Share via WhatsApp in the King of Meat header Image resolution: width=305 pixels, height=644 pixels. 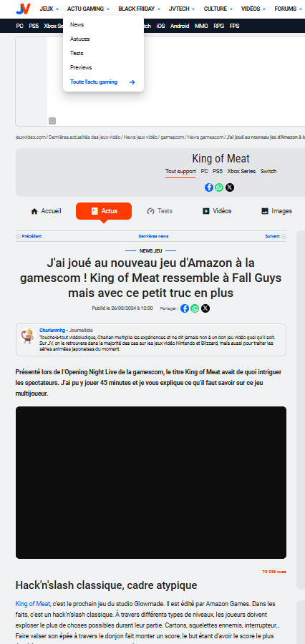219,187
